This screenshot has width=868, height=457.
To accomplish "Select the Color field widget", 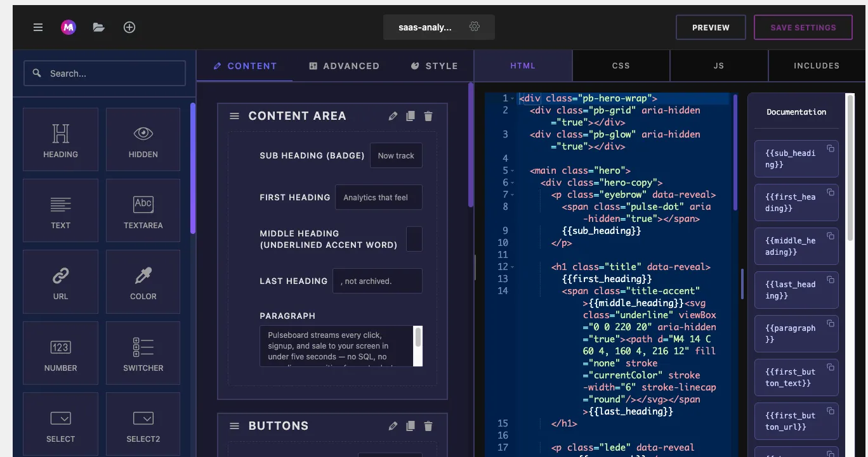I will click(x=143, y=281).
